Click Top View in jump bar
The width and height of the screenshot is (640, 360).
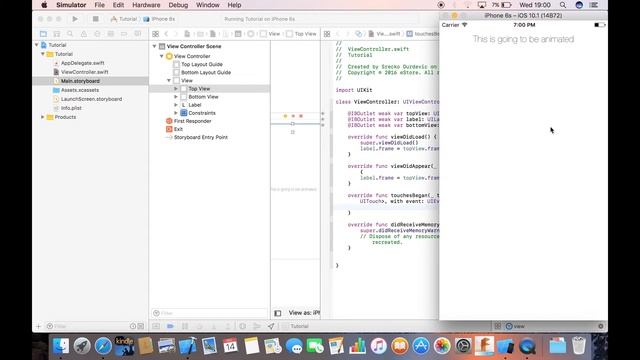302,34
